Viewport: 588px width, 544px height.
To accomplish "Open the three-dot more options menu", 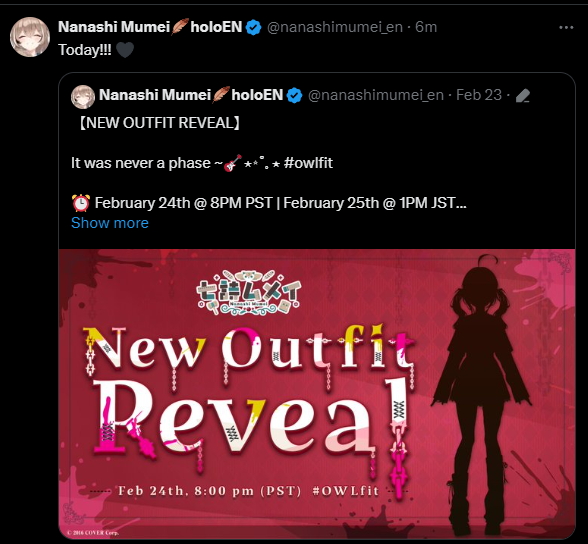I will pos(566,27).
